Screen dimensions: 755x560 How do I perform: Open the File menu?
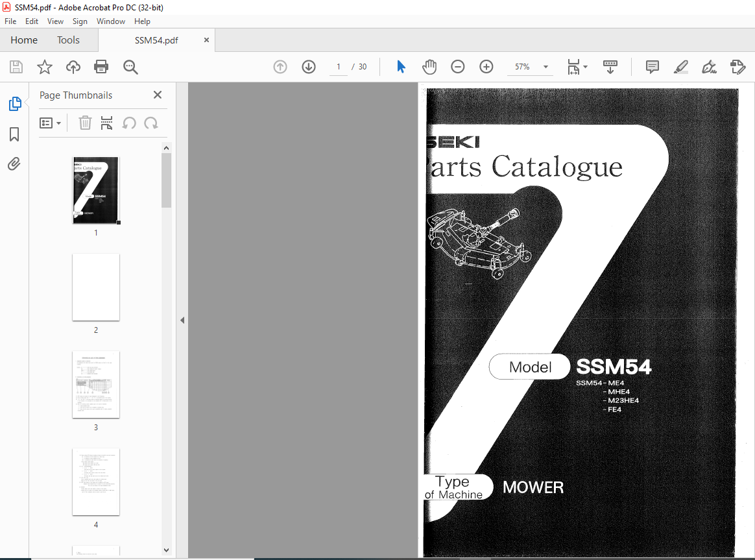pos(10,21)
